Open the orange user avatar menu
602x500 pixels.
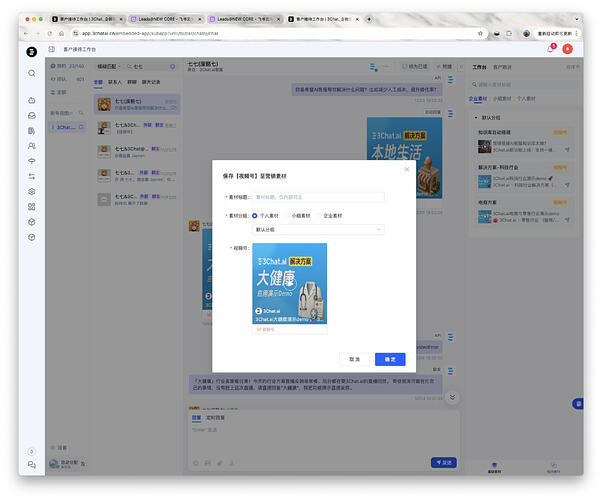click(x=567, y=49)
